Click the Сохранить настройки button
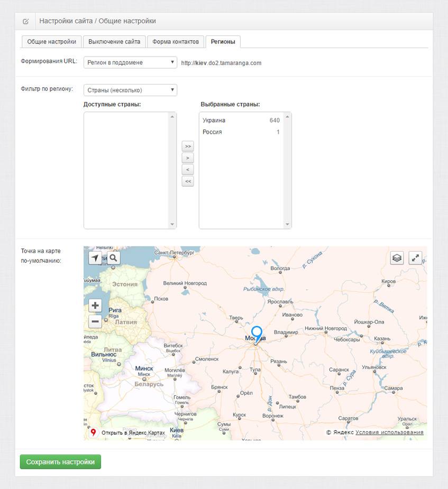Viewport: 448px width, 489px height. [x=60, y=462]
